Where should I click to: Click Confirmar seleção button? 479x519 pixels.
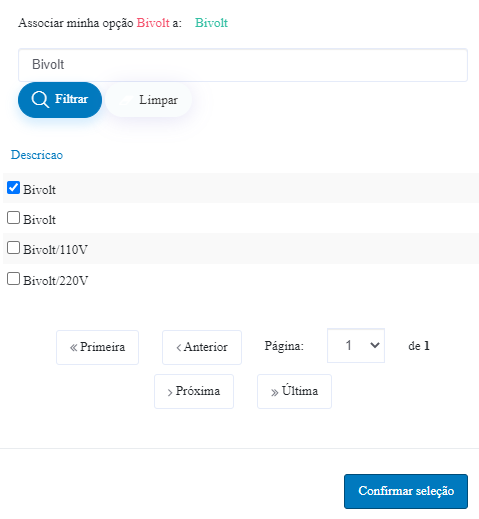[x=406, y=491]
